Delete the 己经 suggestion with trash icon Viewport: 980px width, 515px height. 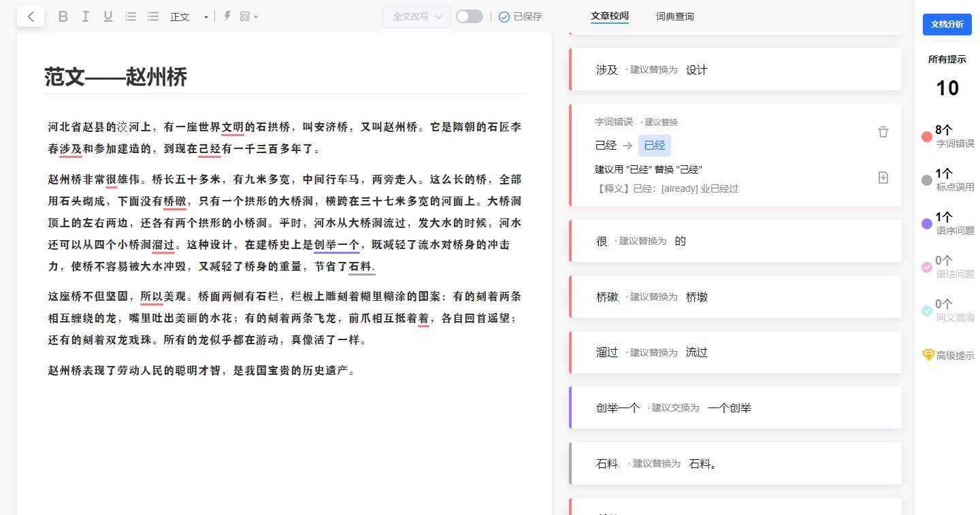[x=883, y=132]
